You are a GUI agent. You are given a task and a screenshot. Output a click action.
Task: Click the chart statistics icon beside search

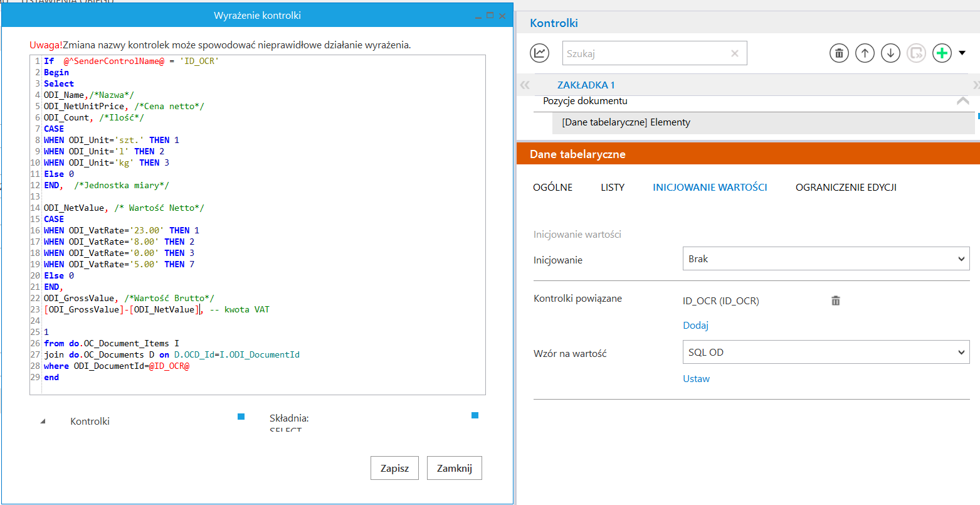(x=539, y=53)
